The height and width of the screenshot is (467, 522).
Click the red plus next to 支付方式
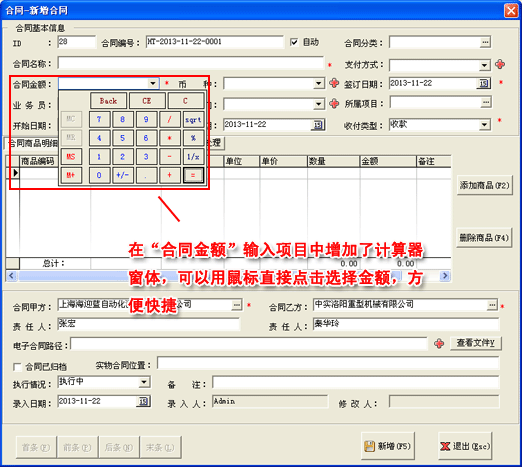tap(500, 64)
